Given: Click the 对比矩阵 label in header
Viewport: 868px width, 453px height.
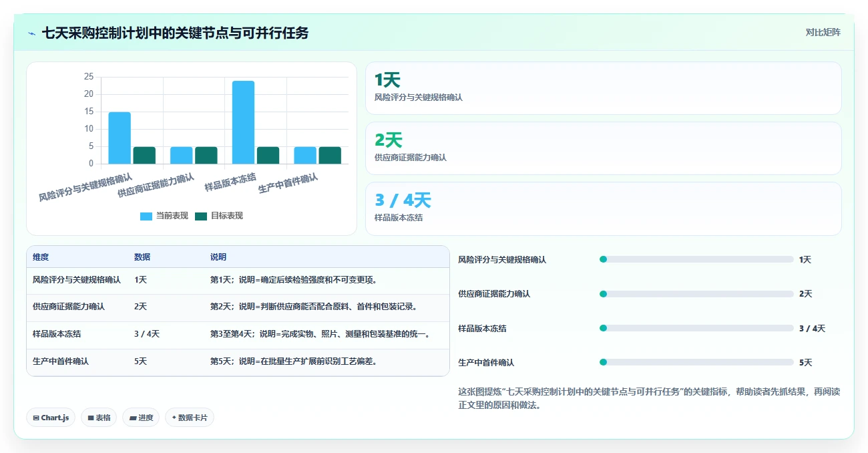Looking at the screenshot, I should click(823, 32).
